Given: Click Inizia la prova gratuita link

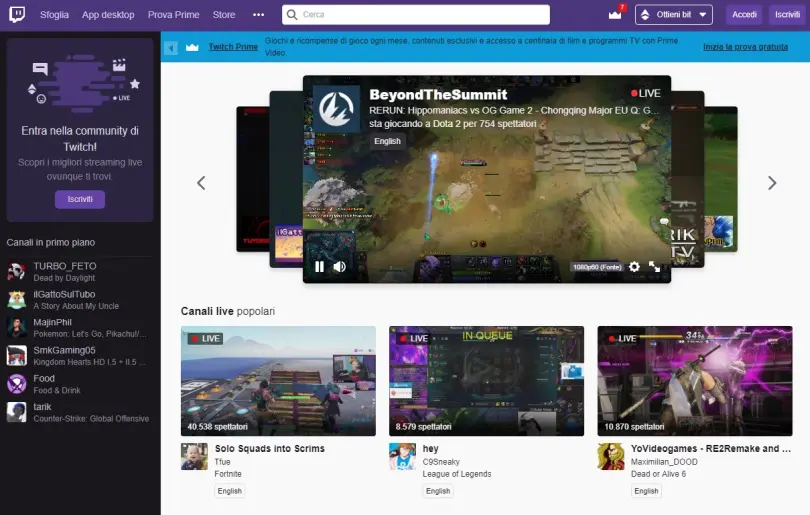Looking at the screenshot, I should (745, 47).
